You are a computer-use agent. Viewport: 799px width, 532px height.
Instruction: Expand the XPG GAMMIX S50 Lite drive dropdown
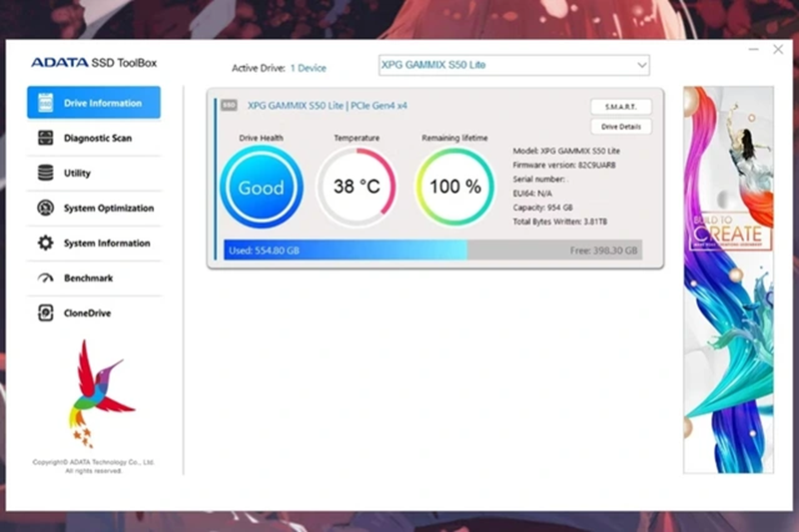(x=513, y=65)
